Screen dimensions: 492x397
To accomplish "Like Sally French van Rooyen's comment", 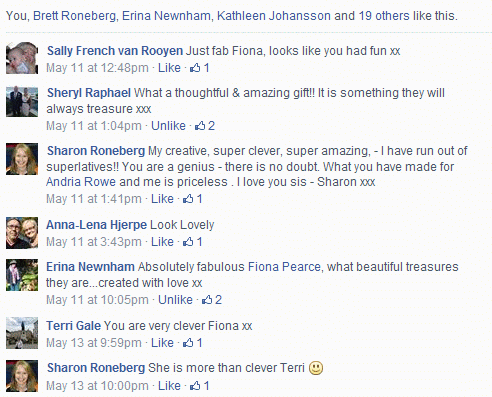I will coord(169,68).
